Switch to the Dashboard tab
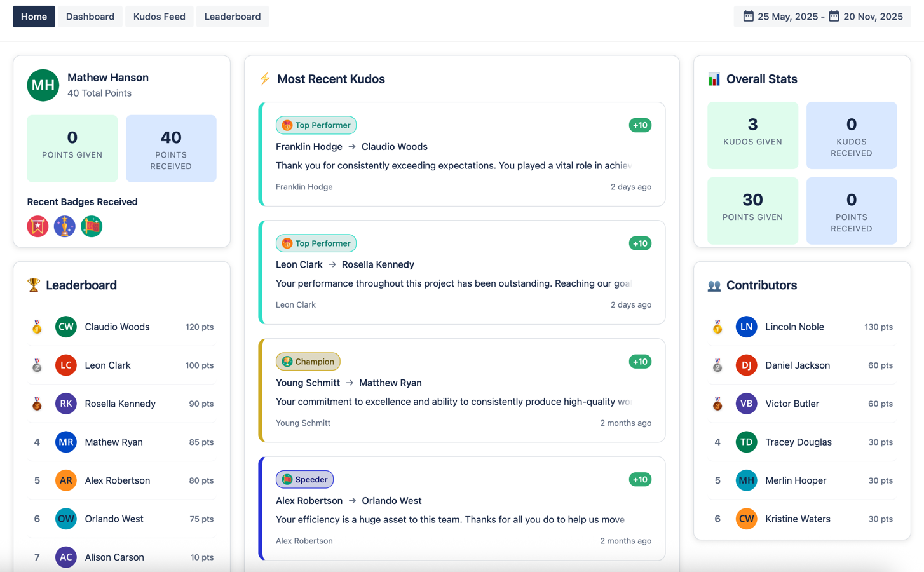The image size is (924, 572). coord(90,16)
